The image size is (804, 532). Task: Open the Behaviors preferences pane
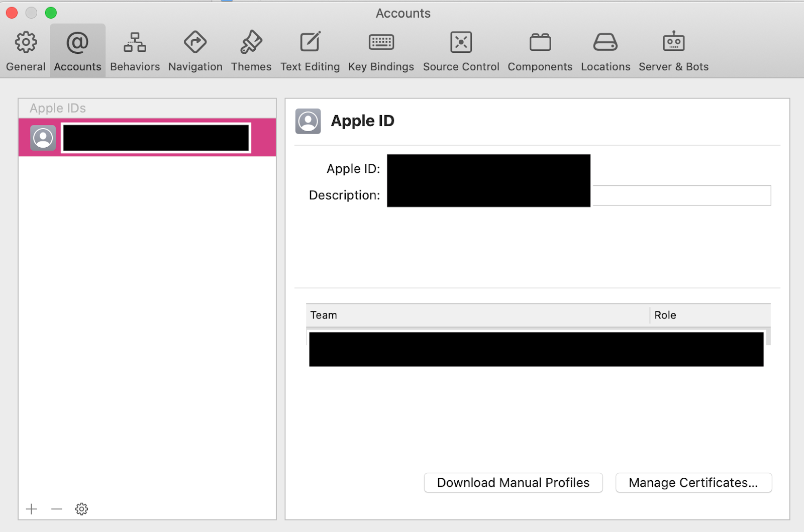tap(135, 51)
